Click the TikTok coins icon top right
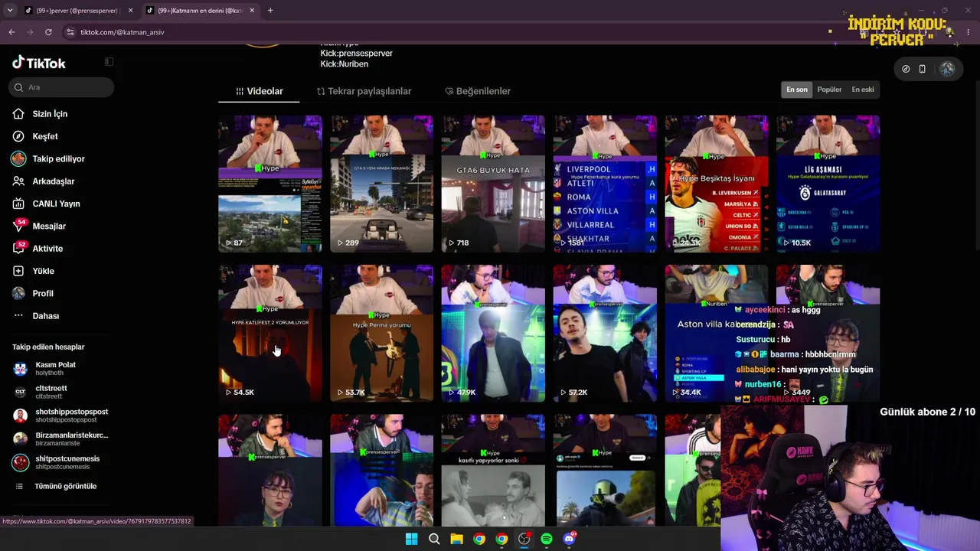 coord(906,69)
